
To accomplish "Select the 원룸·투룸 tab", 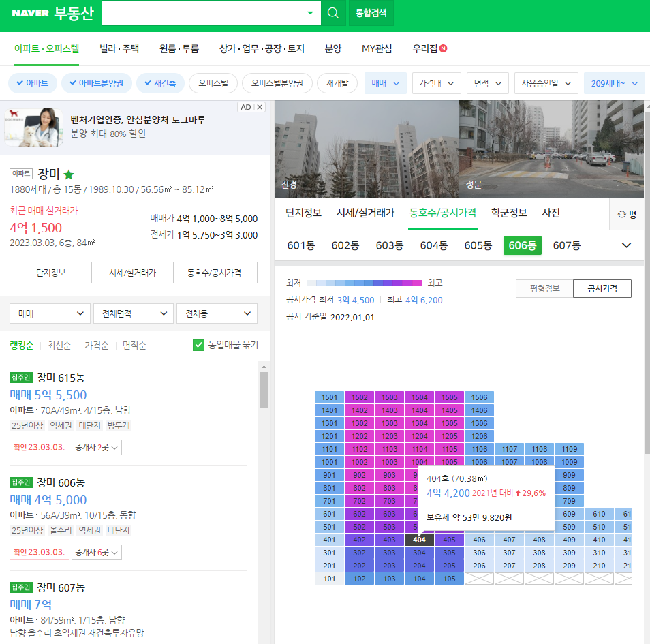I will coord(179,48).
